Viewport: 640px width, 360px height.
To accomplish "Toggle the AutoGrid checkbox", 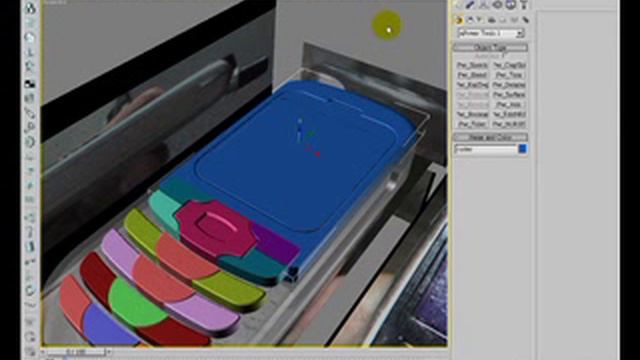I will 505,56.
